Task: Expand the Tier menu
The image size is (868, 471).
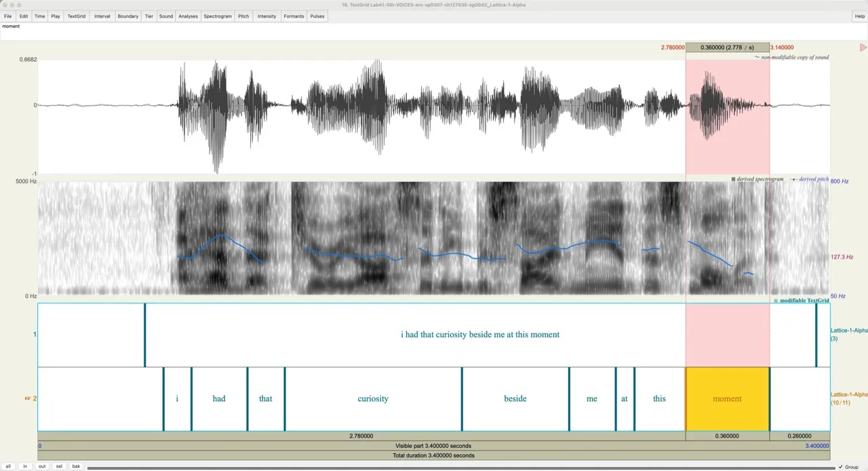Action: [149, 16]
